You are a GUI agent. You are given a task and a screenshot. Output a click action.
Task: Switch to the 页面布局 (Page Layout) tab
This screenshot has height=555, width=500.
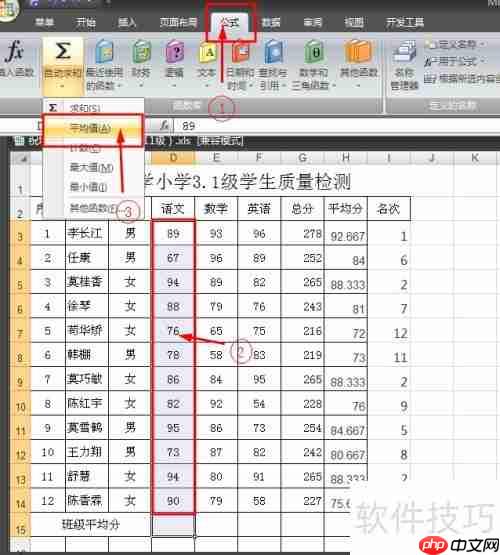point(178,22)
